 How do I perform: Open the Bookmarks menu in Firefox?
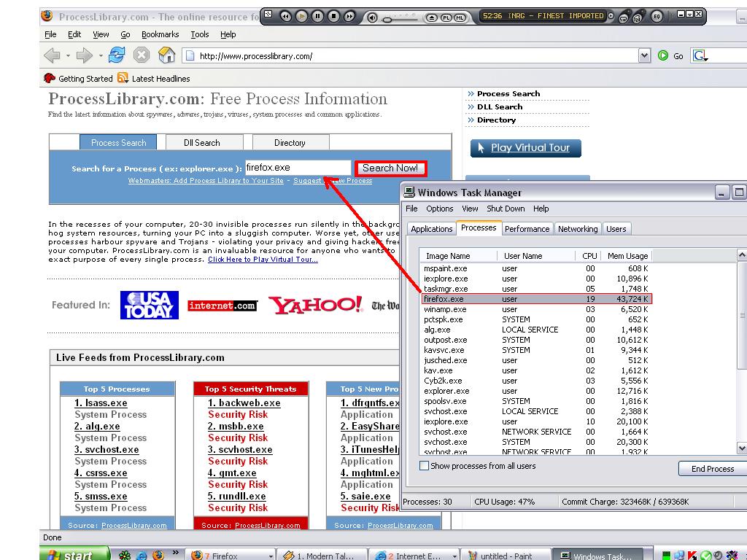pos(160,34)
